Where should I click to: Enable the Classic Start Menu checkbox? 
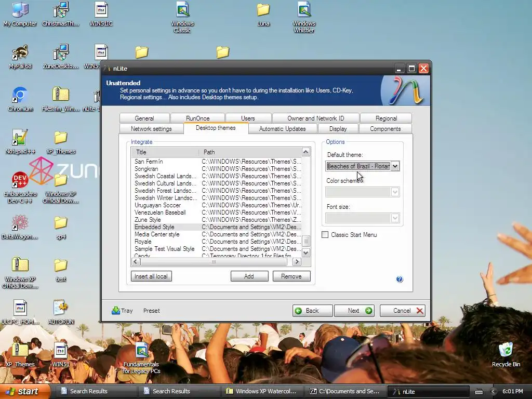(325, 234)
